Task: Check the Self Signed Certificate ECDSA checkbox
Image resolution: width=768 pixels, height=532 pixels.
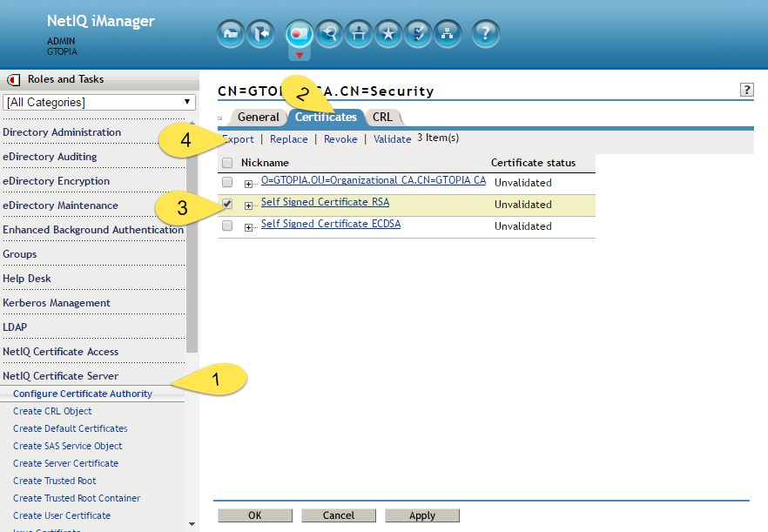Action: (x=229, y=226)
